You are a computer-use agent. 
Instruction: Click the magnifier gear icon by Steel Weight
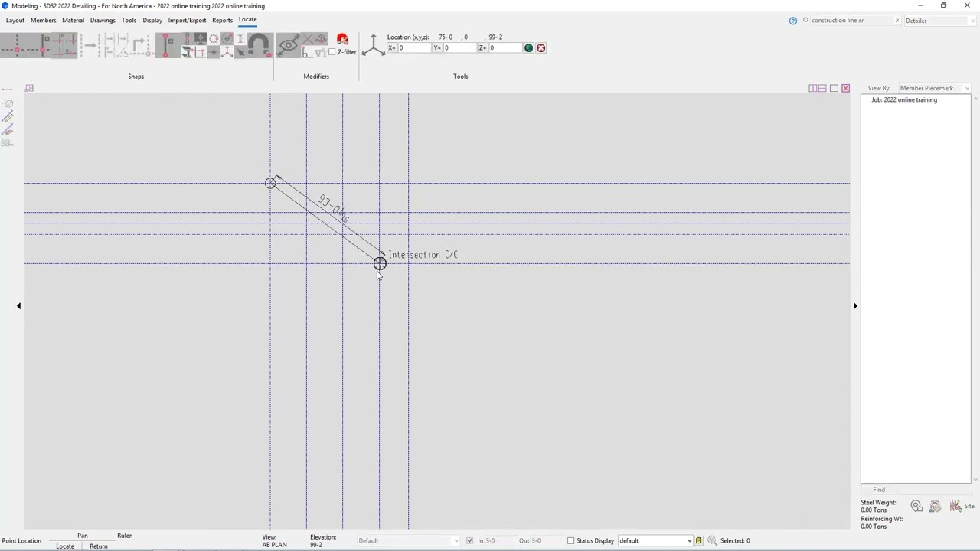click(916, 507)
